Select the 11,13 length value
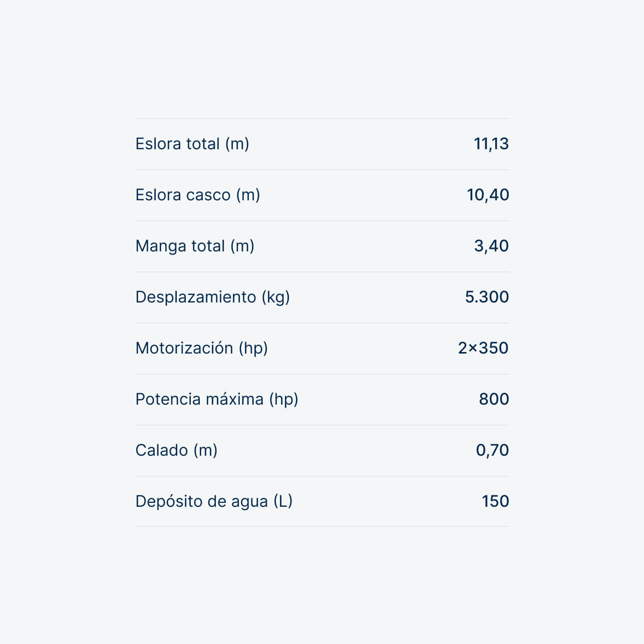Viewport: 644px width, 644px height. click(x=491, y=144)
